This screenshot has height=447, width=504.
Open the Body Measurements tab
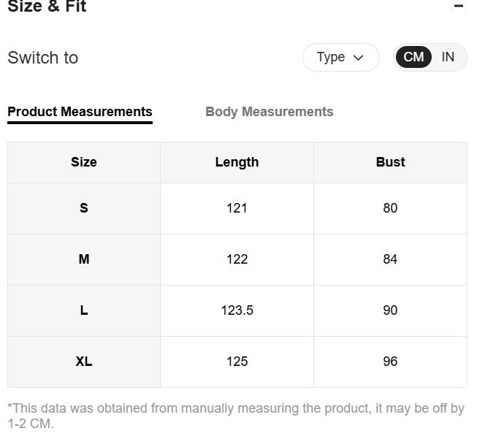[x=270, y=112]
